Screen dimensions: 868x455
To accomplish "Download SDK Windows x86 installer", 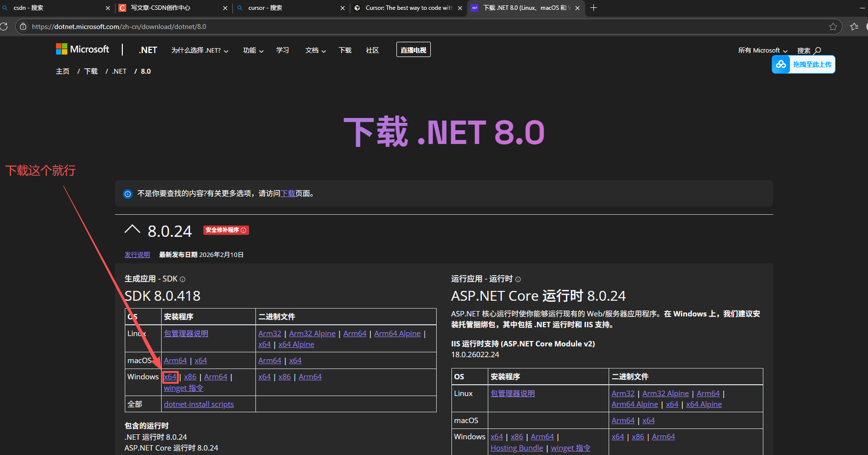I will (x=190, y=377).
